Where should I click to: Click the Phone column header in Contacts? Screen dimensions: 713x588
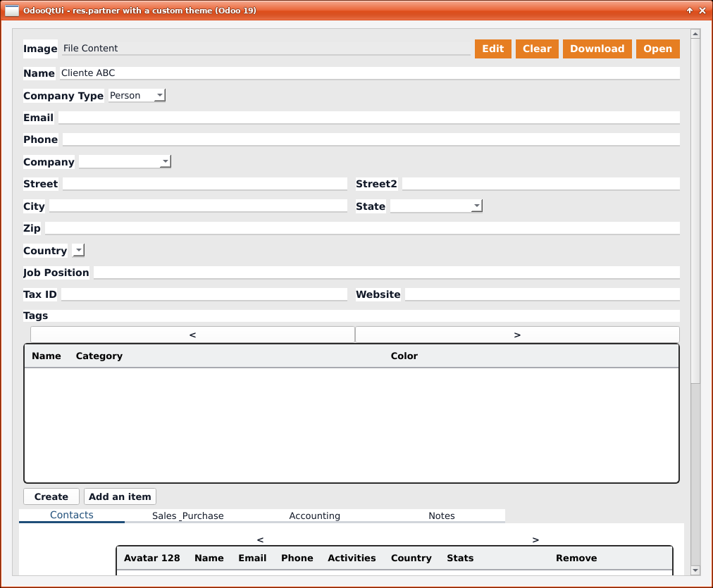point(297,558)
